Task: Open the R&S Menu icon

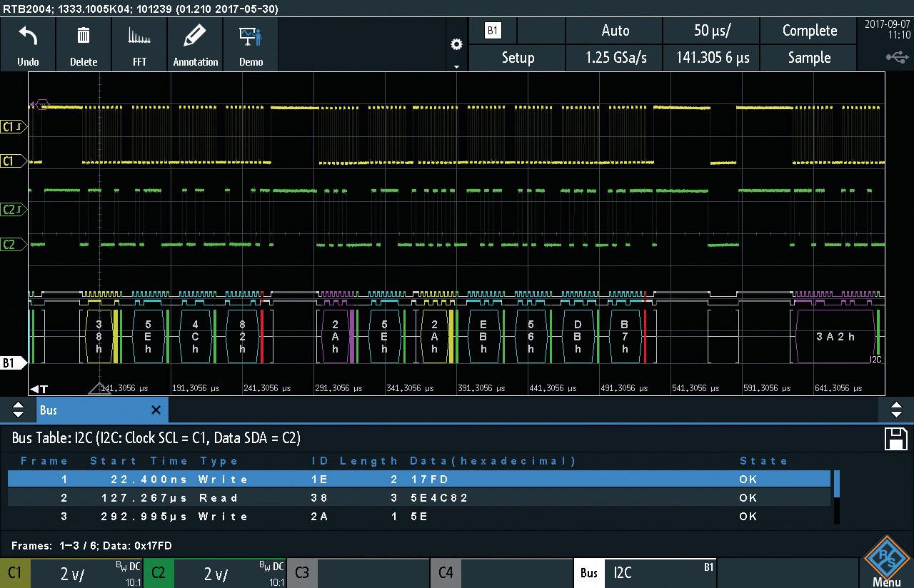Action: coord(886,562)
